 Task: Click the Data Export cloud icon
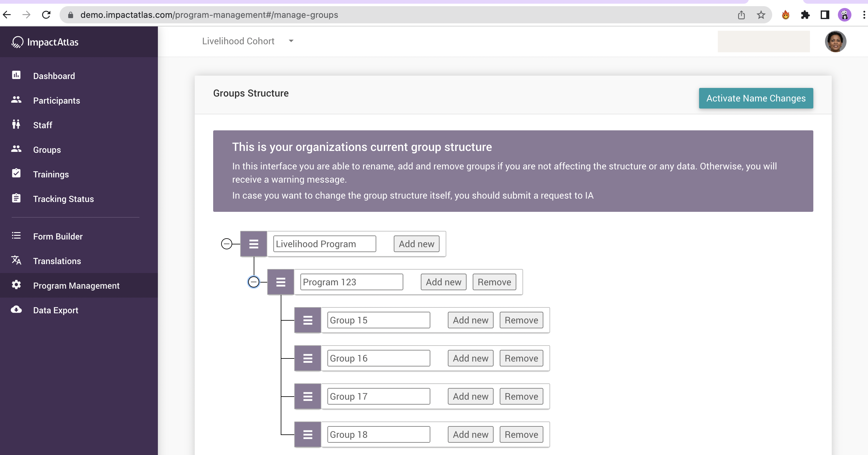[x=16, y=309]
